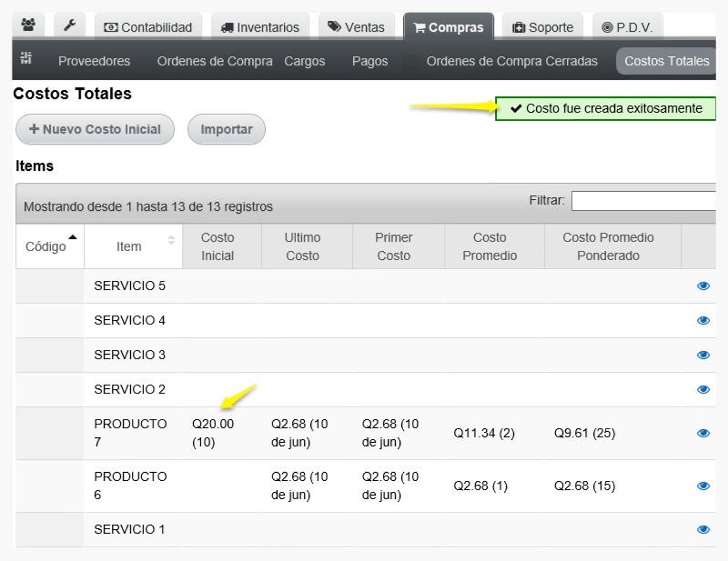Click the grid menu icon beside Proveedores

tap(26, 58)
